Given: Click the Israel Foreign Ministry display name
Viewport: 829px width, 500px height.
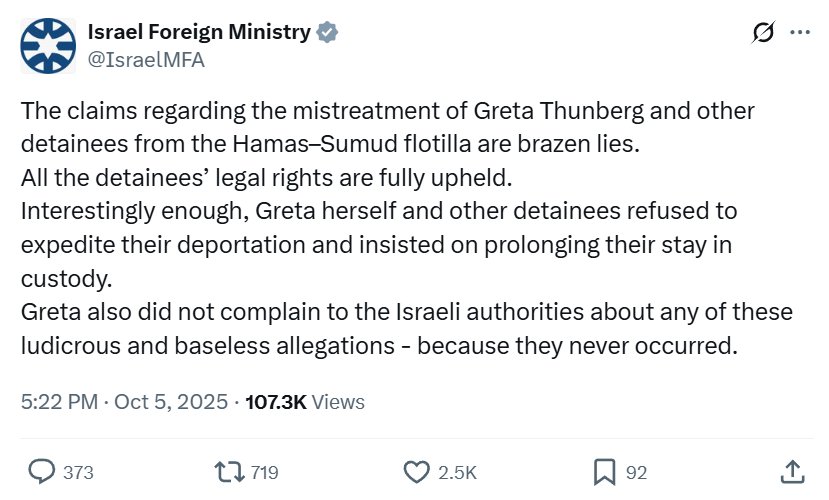Looking at the screenshot, I should [199, 32].
